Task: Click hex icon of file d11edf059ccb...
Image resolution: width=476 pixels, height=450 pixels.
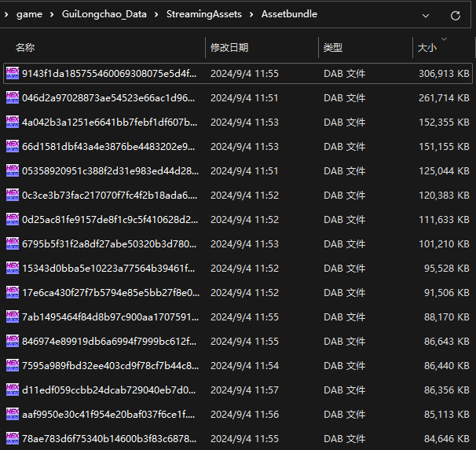Action: pyautogui.click(x=13, y=390)
